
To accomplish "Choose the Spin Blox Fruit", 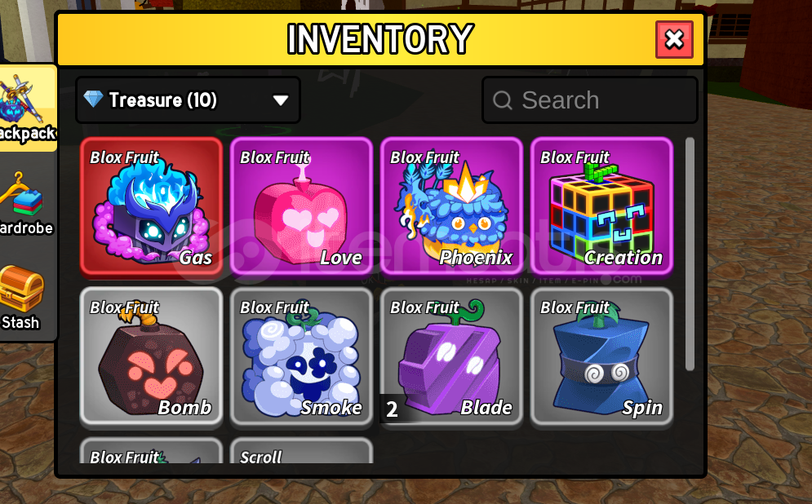I will [x=601, y=356].
